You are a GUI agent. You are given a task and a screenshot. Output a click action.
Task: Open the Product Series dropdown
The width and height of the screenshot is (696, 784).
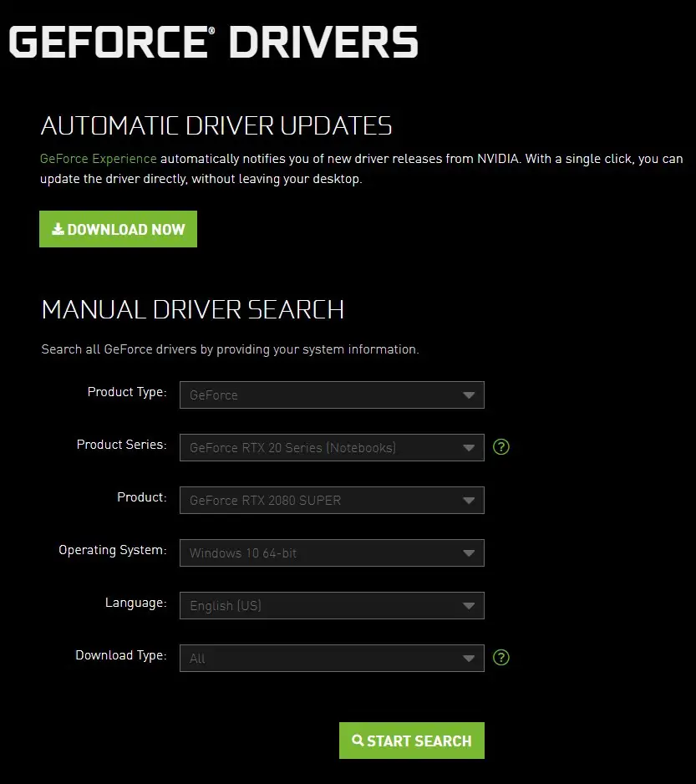tap(332, 447)
